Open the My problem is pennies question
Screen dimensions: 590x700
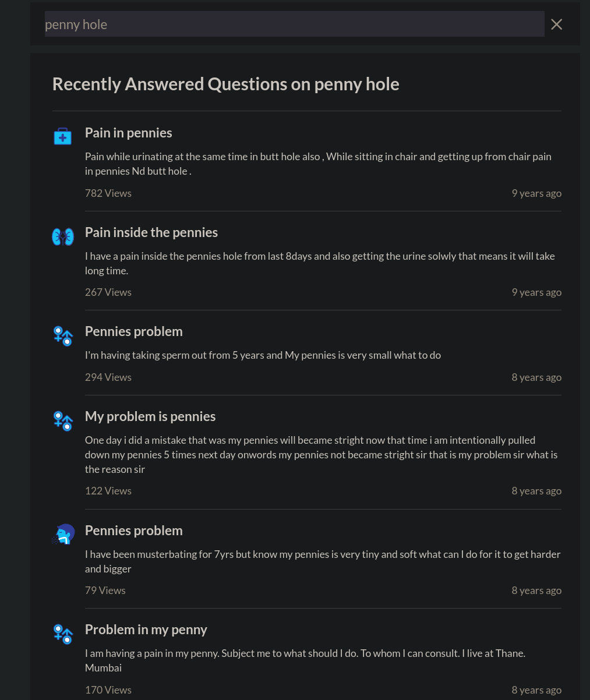coord(150,416)
